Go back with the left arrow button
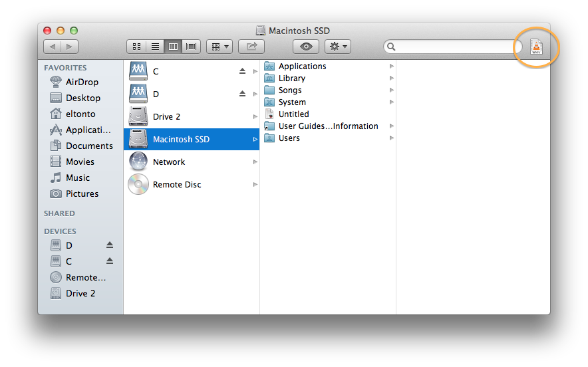This screenshot has height=367, width=588. [52, 47]
